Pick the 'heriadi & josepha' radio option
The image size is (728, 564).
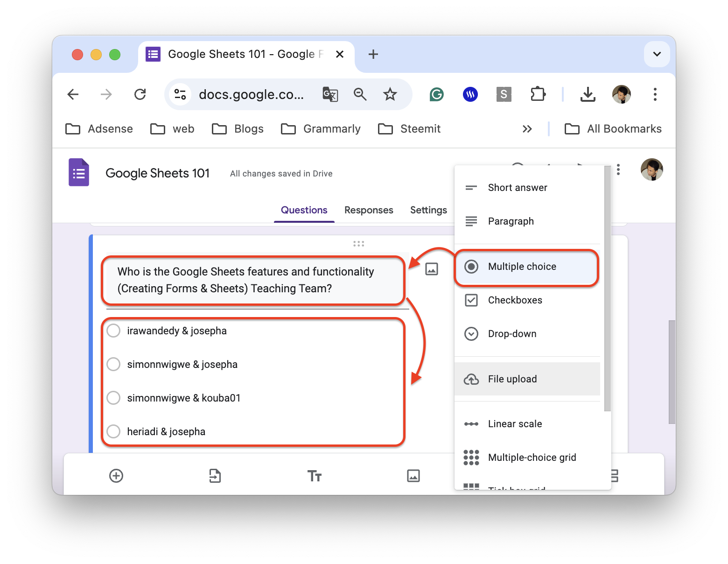113,432
